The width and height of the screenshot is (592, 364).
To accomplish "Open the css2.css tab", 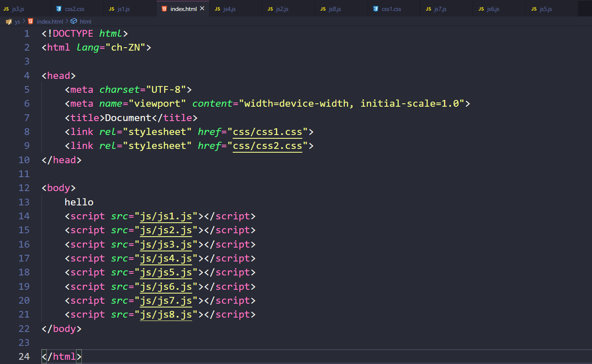I will pyautogui.click(x=77, y=8).
